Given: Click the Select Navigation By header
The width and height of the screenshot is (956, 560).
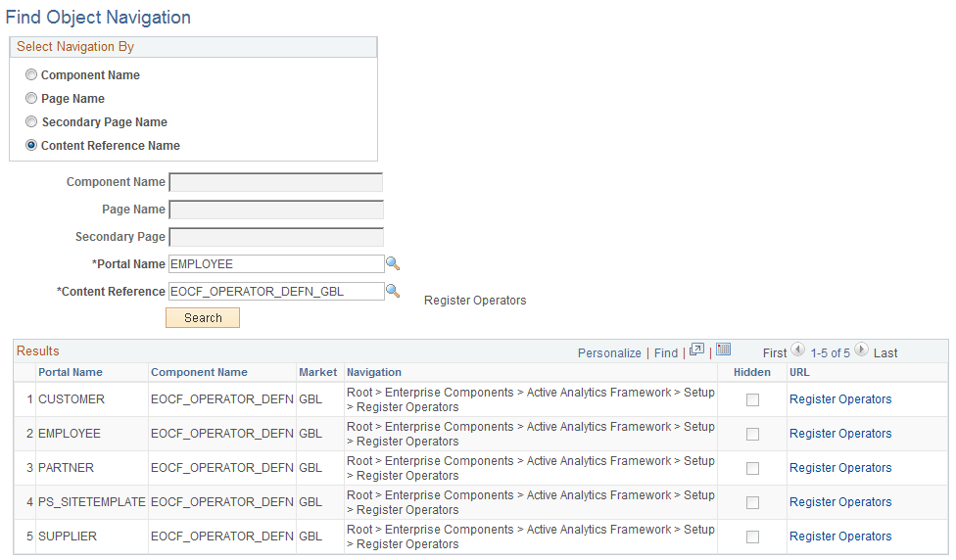Looking at the screenshot, I should (x=75, y=46).
